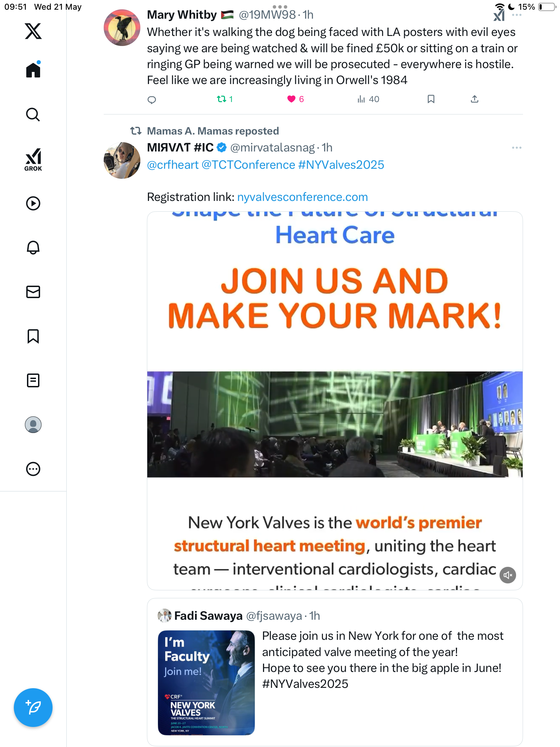Screen dimensions: 560x747
Task: Open Grok from the sidebar
Action: click(x=33, y=159)
